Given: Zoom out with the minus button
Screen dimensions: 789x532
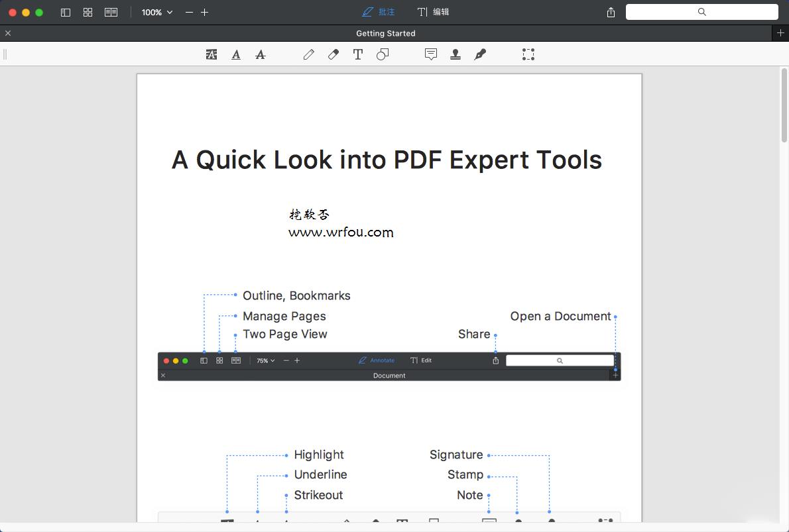Looking at the screenshot, I should (190, 13).
